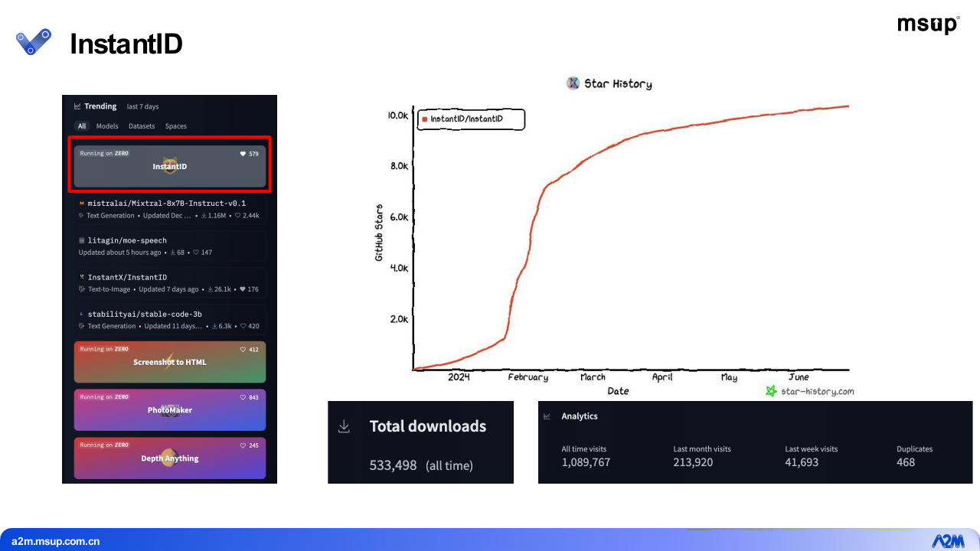
Task: Click the download arrow icon beside Total downloads
Action: [x=345, y=426]
